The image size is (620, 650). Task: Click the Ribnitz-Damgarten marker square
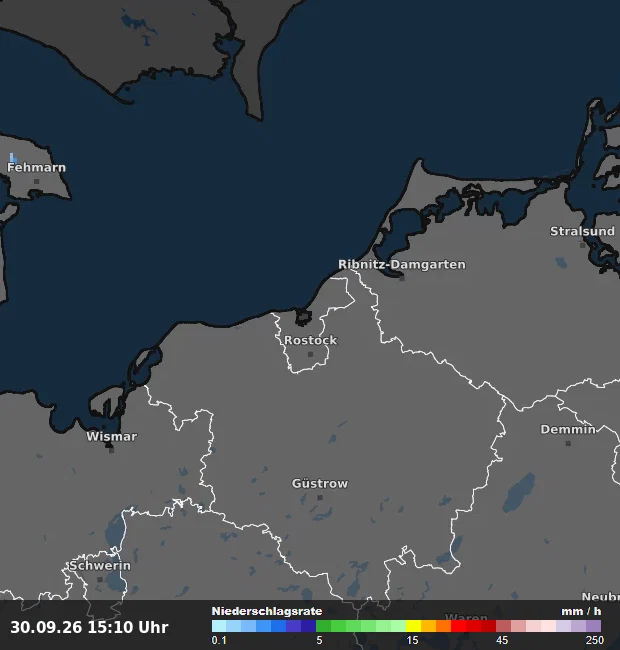pyautogui.click(x=402, y=278)
